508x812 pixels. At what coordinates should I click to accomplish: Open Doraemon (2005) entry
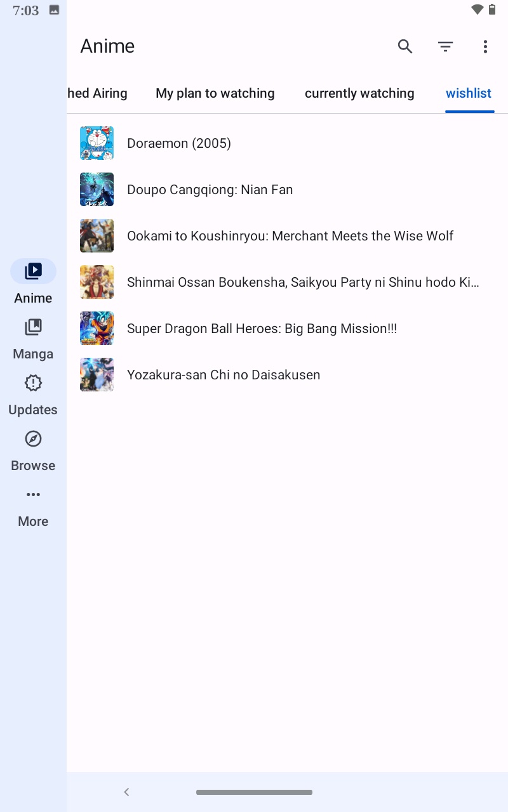[287, 143]
